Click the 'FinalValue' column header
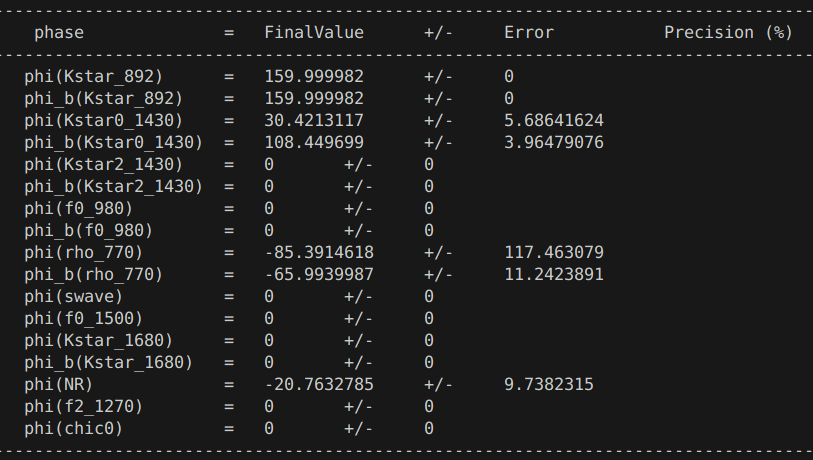This screenshot has height=460, width=813. pyautogui.click(x=314, y=33)
